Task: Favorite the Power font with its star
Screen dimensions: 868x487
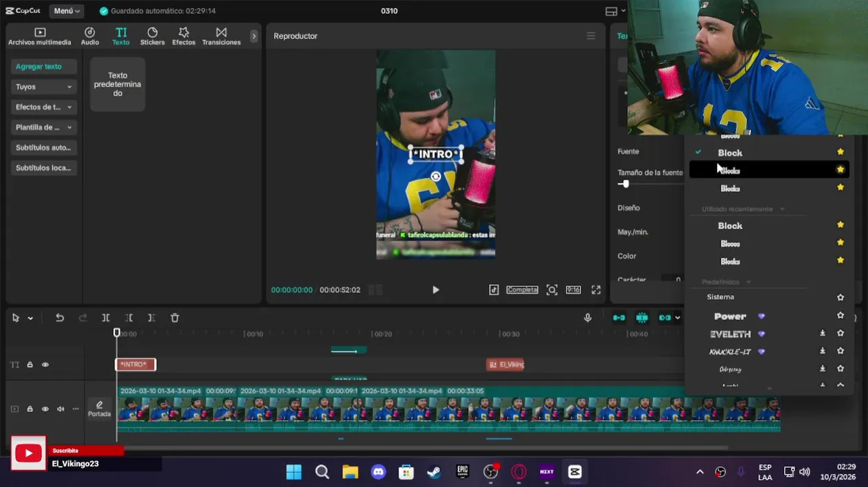Action: pos(840,315)
